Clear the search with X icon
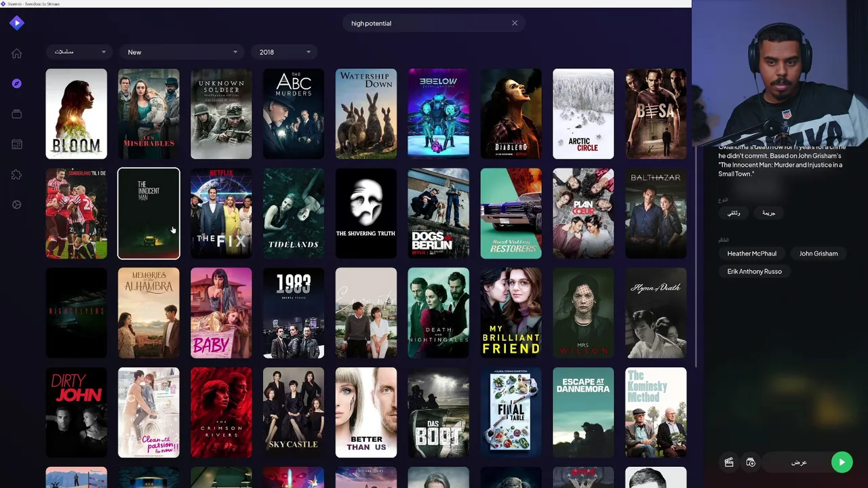The width and height of the screenshot is (868, 488). click(515, 23)
